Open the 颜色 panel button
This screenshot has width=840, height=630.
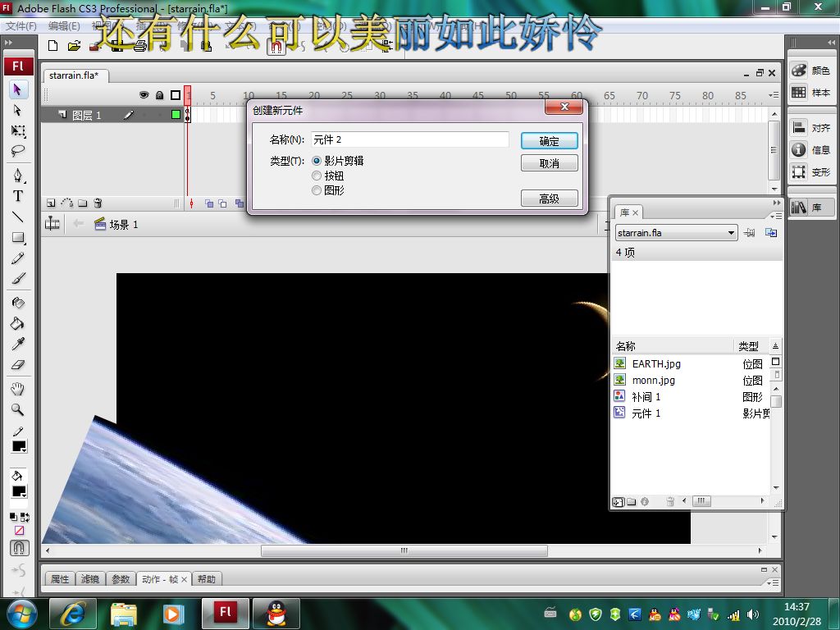tap(811, 71)
